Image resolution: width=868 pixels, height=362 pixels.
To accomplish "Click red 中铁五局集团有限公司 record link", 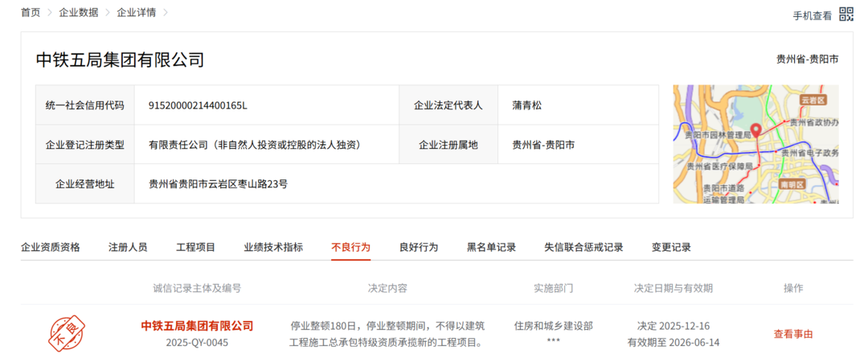I will coord(197,326).
